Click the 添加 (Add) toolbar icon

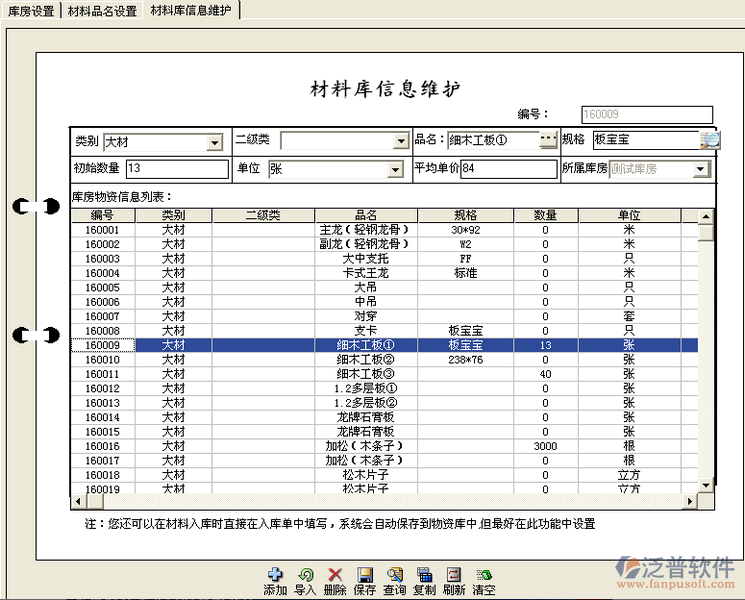coord(275,575)
